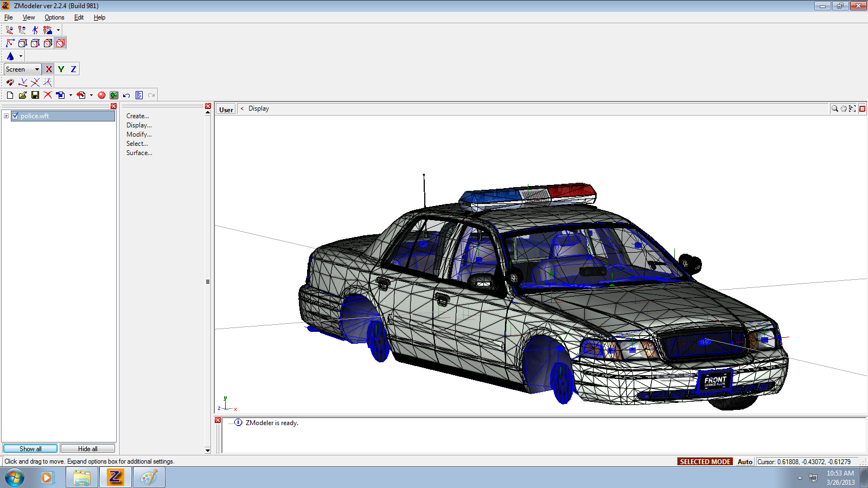Screen dimensions: 868x488
Task: Open the textures browser cactus icon
Action: point(114,95)
